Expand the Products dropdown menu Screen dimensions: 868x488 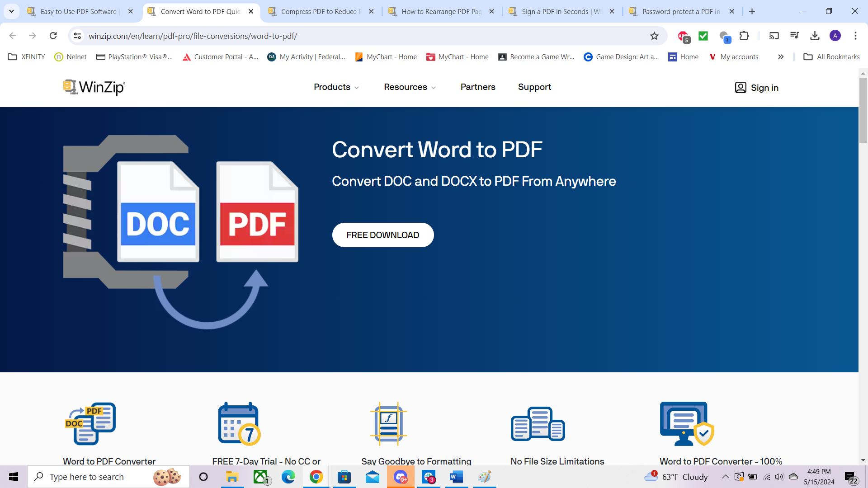336,87
